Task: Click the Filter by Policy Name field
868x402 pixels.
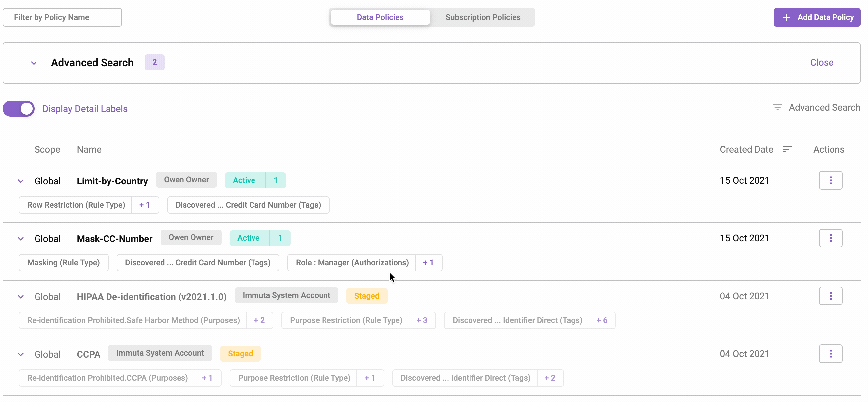Action: pos(62,17)
